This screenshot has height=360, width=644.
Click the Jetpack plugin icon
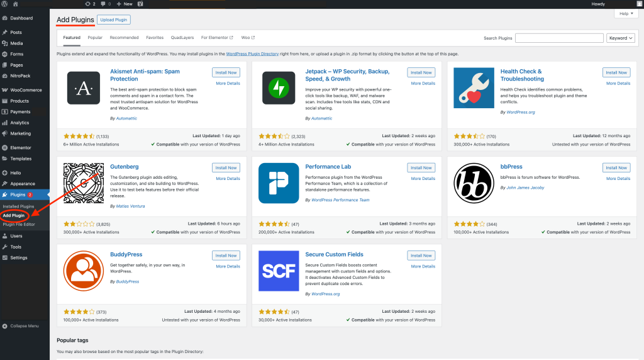(278, 89)
